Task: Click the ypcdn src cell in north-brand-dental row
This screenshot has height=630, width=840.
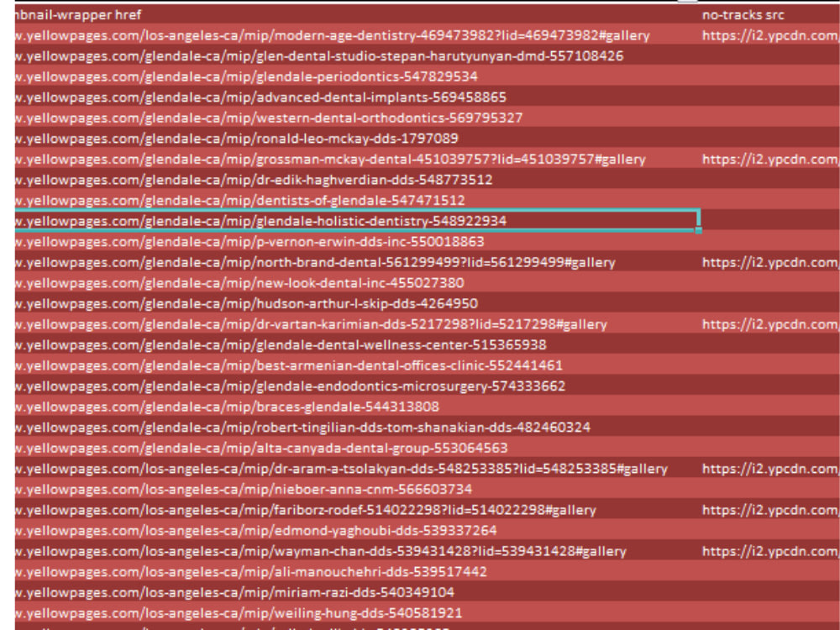Action: click(x=769, y=262)
